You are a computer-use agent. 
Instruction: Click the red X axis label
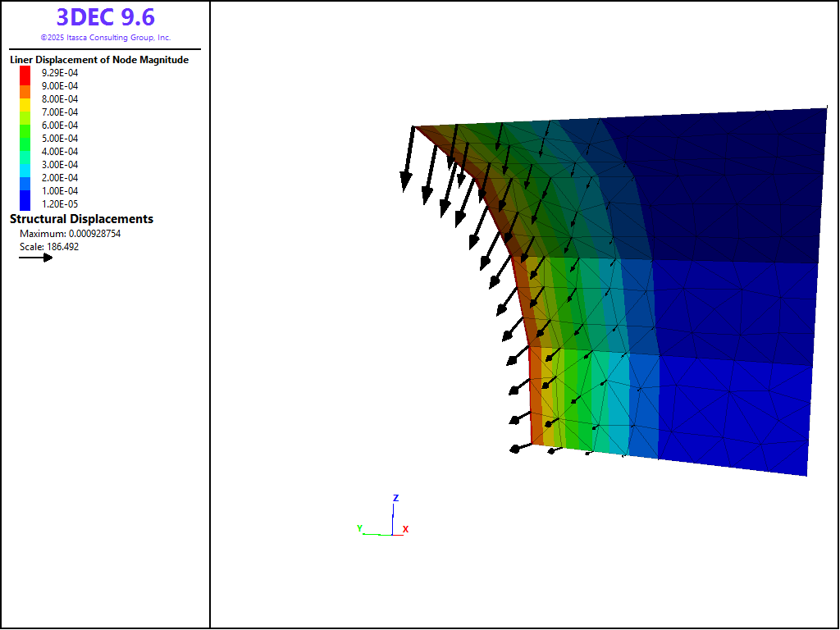[405, 530]
